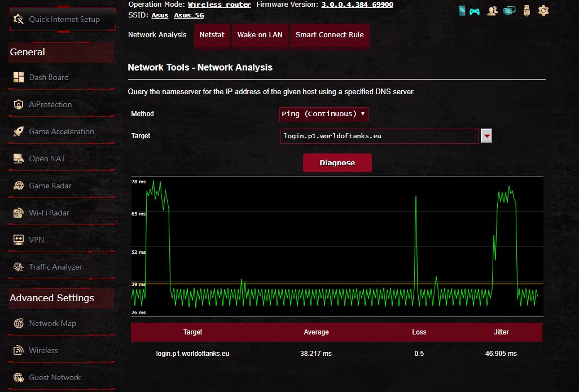This screenshot has width=579, height=392.
Task: Click the Average column header
Action: point(316,332)
